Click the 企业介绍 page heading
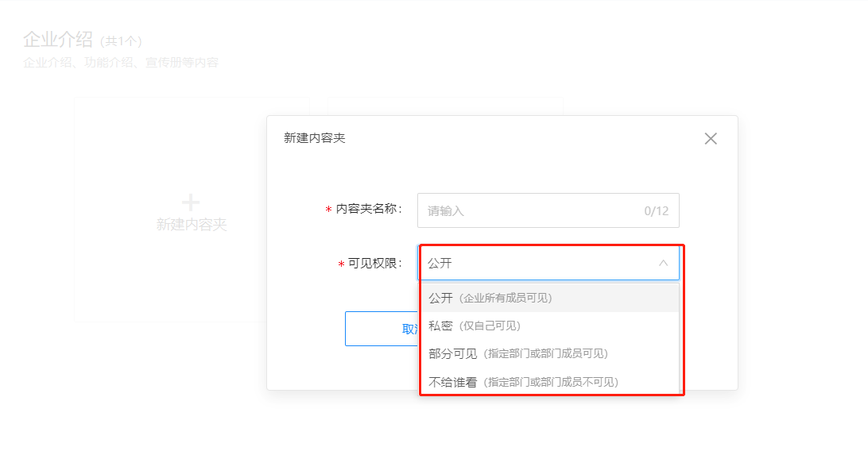 coord(58,40)
